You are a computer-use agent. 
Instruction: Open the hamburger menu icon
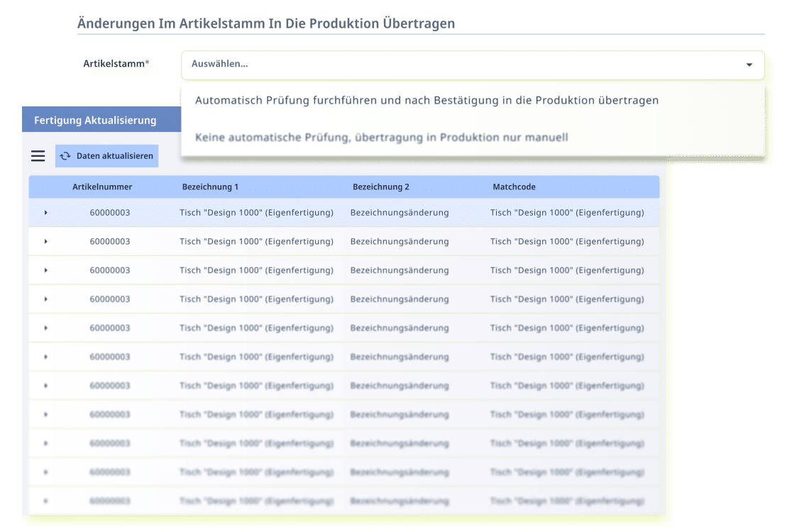pos(38,156)
